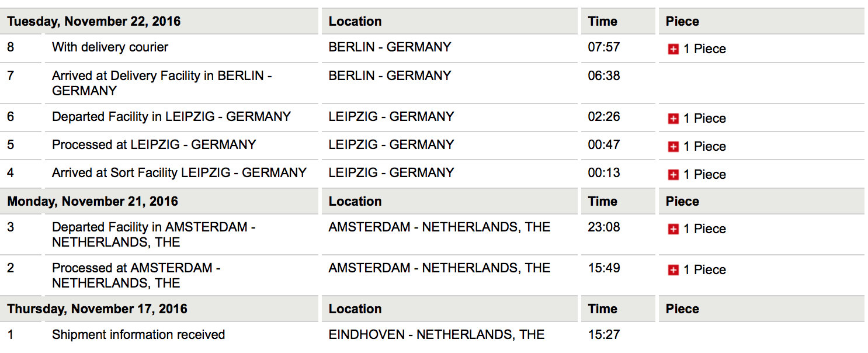The image size is (868, 353).
Task: Select the "With delivery courier" status text
Action: click(110, 47)
